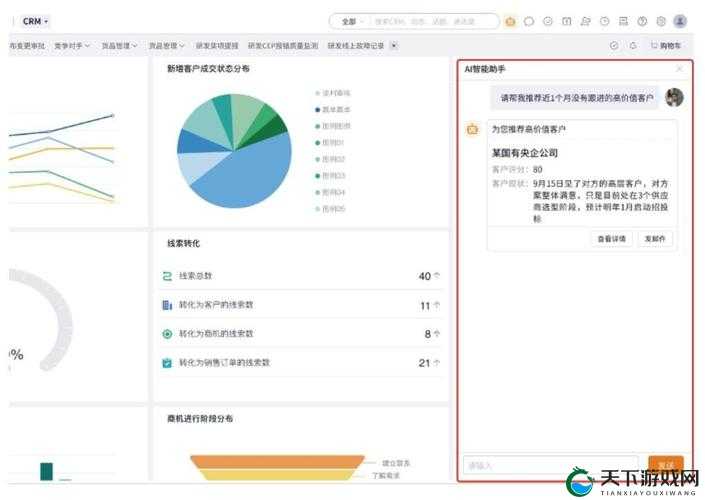This screenshot has width=705, height=500.
Task: Click the bell icon beside 购物车
Action: coord(633,45)
